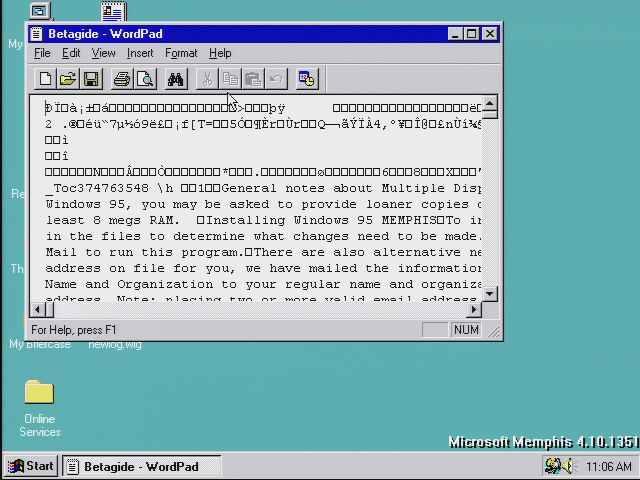Select the Betagide - WordPad taskbar button
This screenshot has height=480, width=640.
(142, 466)
